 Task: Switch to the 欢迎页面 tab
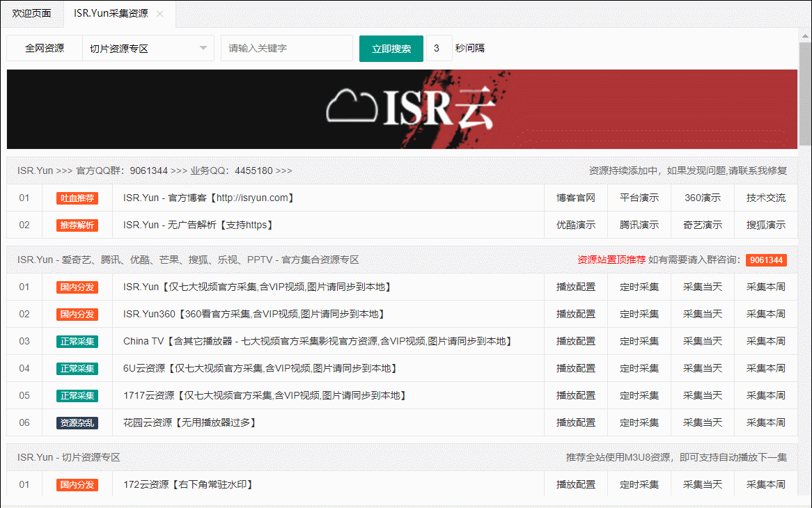31,14
